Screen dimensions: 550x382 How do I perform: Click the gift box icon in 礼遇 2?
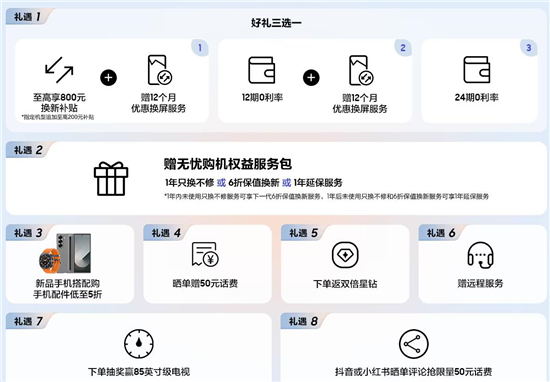point(111,179)
